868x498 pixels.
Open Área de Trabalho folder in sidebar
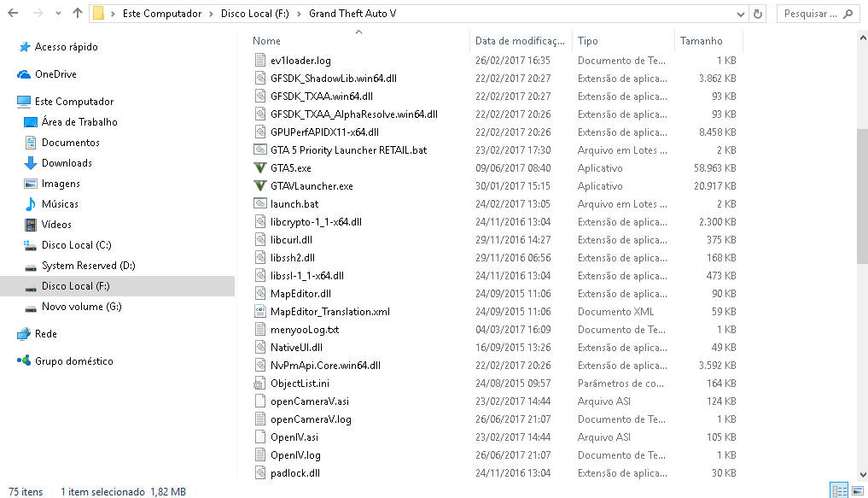coord(79,122)
